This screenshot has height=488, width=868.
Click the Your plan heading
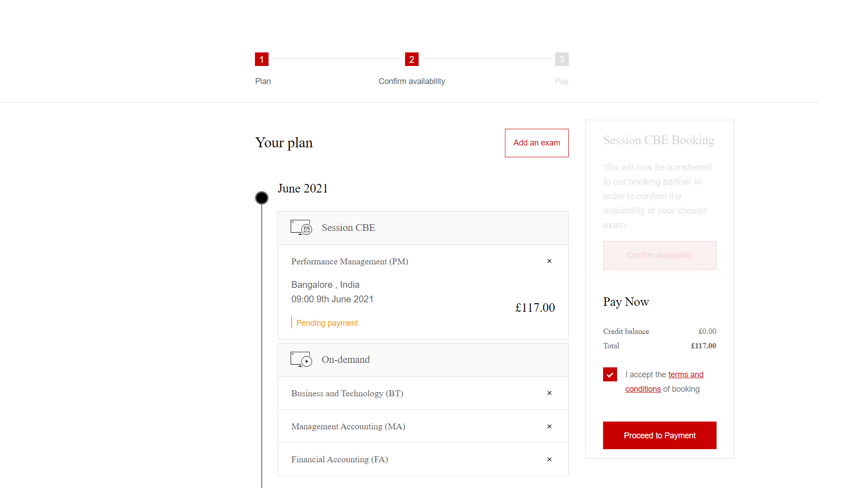pos(284,143)
